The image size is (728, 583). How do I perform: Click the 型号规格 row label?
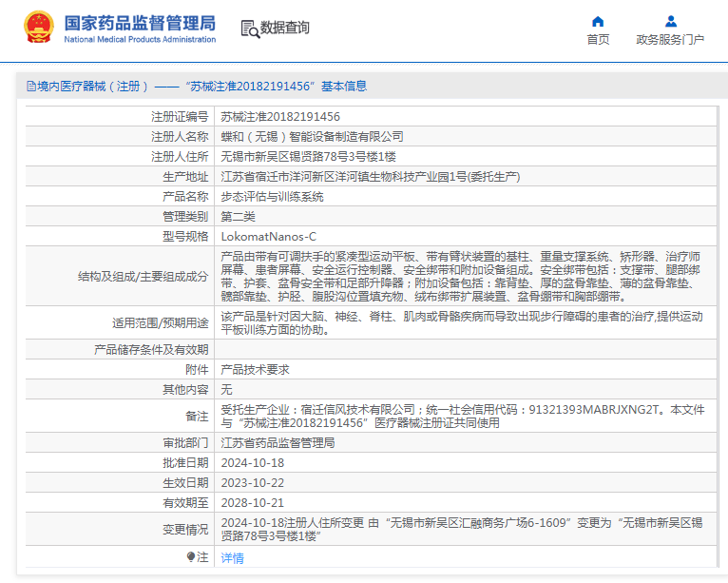tap(185, 237)
